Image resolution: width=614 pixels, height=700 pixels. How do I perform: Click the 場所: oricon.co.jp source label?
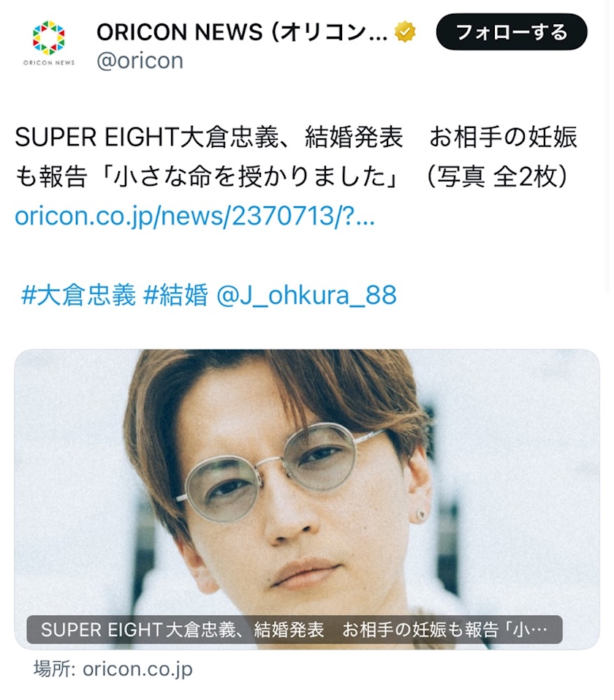click(x=113, y=669)
